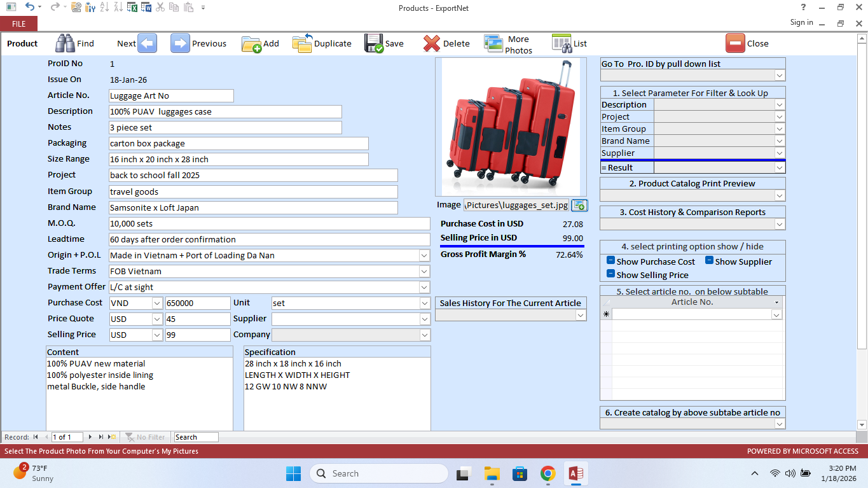The width and height of the screenshot is (868, 488).
Task: Click the Next record arrow icon
Action: tap(147, 43)
